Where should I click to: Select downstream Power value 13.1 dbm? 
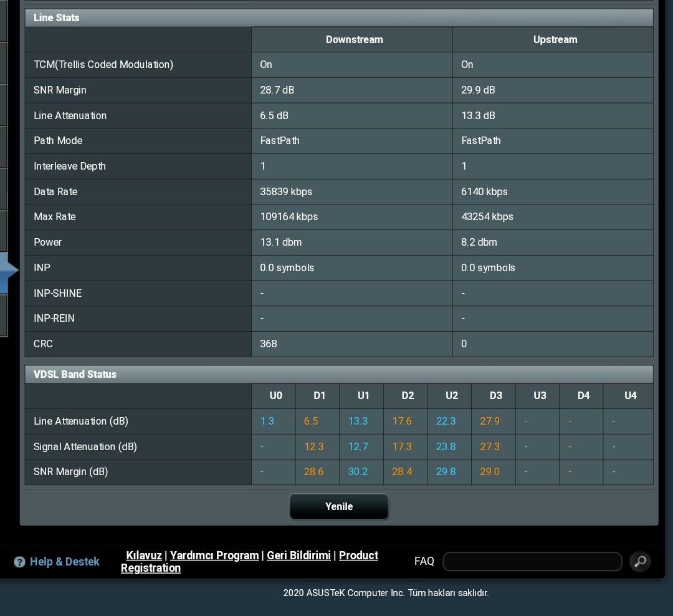click(280, 243)
